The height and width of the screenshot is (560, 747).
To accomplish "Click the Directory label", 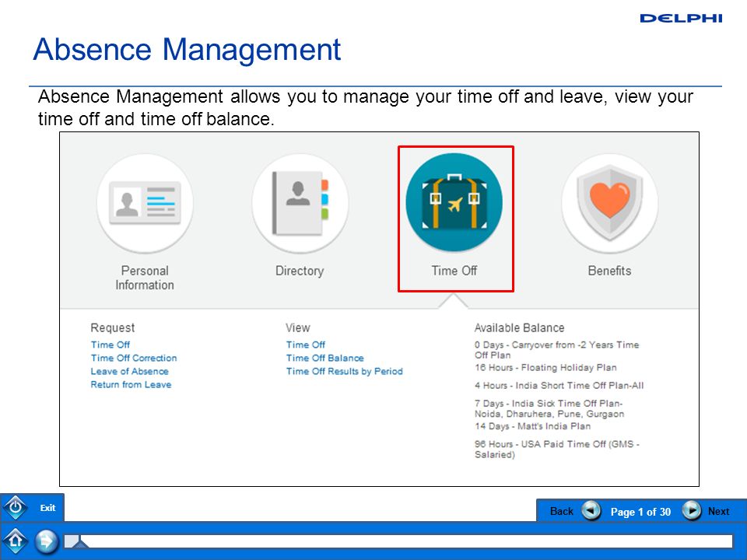I will point(300,271).
